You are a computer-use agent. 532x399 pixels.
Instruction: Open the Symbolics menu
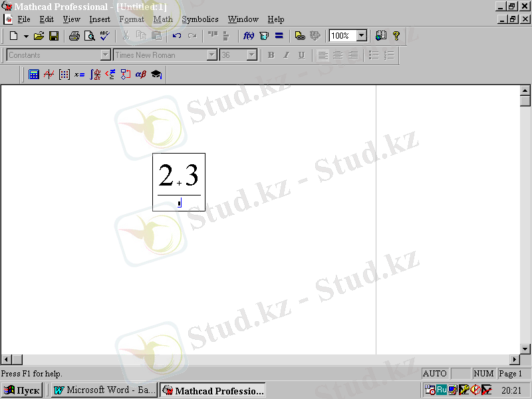(200, 19)
